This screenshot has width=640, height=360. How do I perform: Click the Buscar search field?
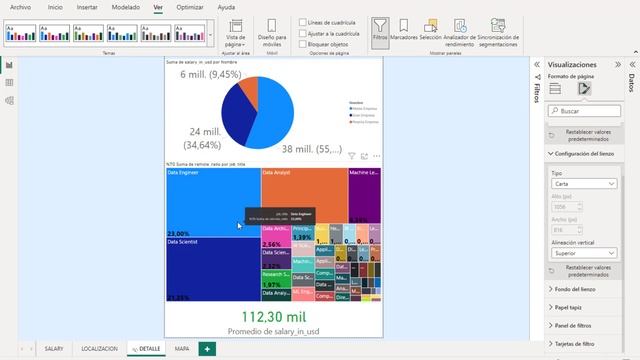click(x=584, y=111)
